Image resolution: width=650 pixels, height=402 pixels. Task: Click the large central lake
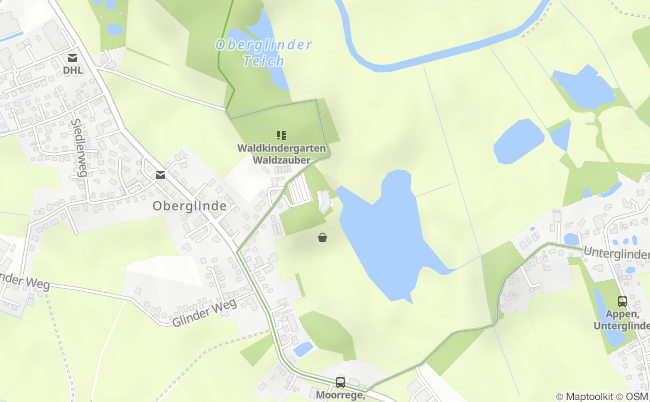click(388, 234)
